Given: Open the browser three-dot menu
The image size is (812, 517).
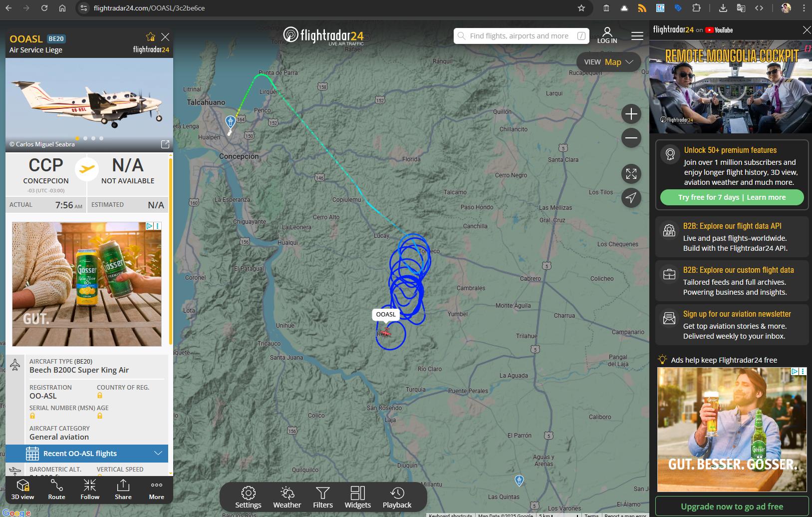Looking at the screenshot, I should (804, 8).
